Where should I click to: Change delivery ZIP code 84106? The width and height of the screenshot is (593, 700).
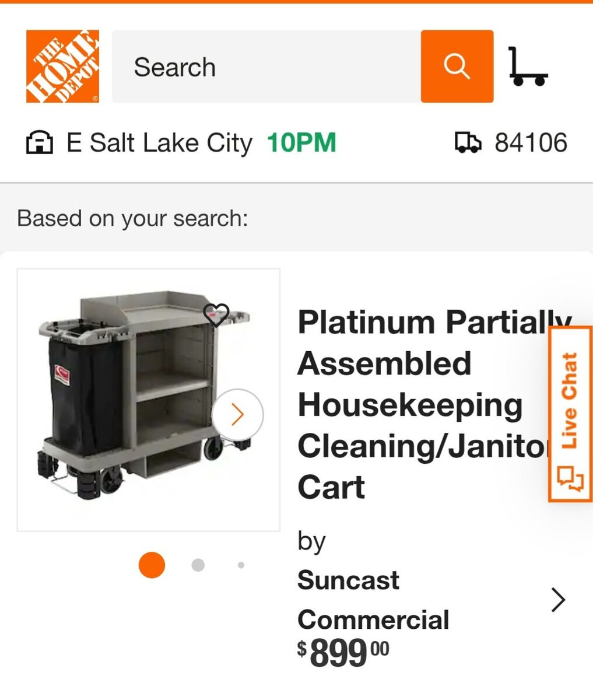[x=531, y=143]
